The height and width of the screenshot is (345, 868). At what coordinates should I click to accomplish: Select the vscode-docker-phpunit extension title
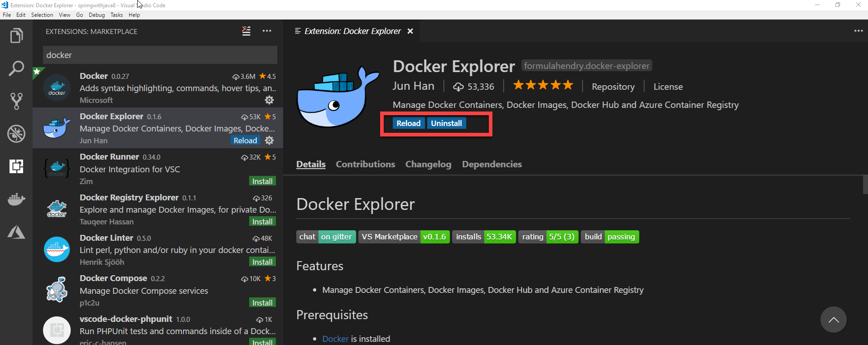coord(126,319)
